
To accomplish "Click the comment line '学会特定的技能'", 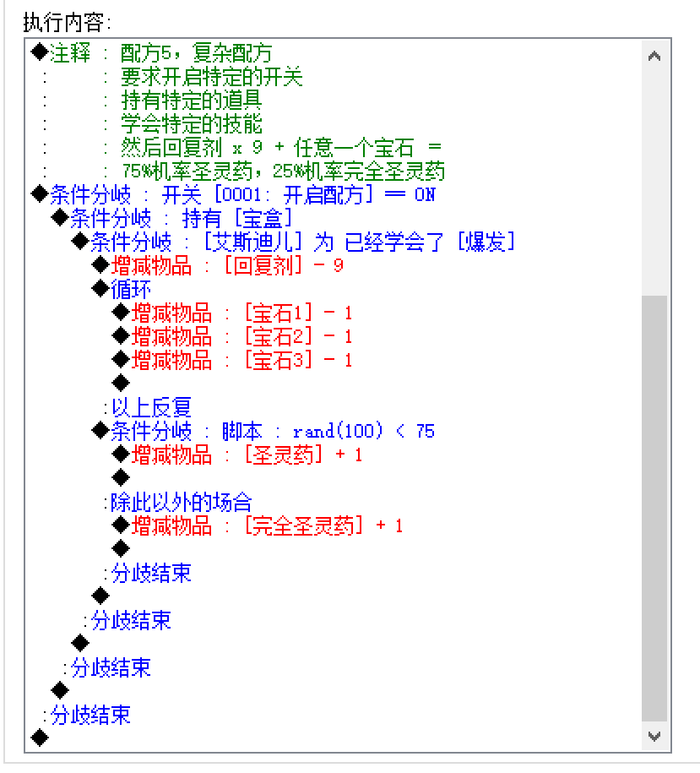I will [192, 123].
